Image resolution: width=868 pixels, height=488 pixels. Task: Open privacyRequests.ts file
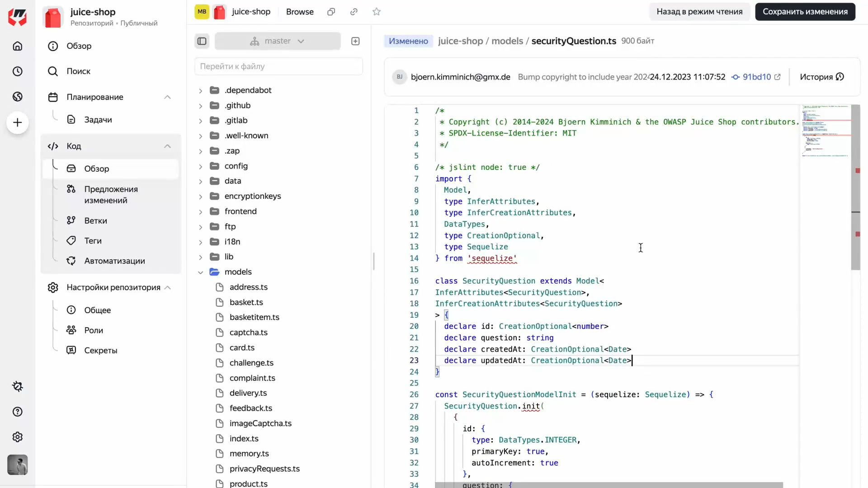[x=264, y=469]
